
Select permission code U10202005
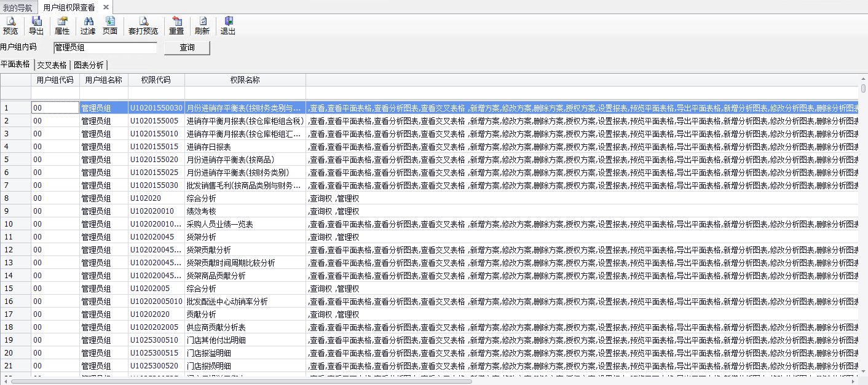coord(156,289)
